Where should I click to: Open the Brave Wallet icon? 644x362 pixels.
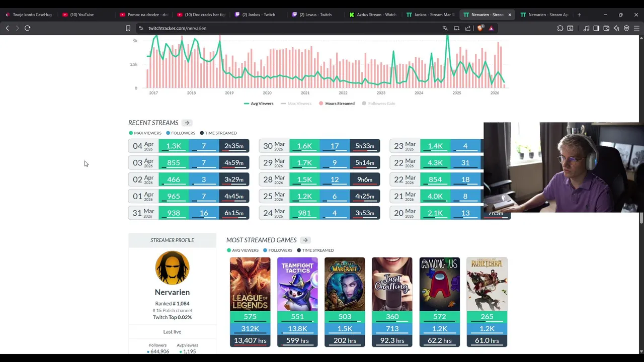point(606,28)
